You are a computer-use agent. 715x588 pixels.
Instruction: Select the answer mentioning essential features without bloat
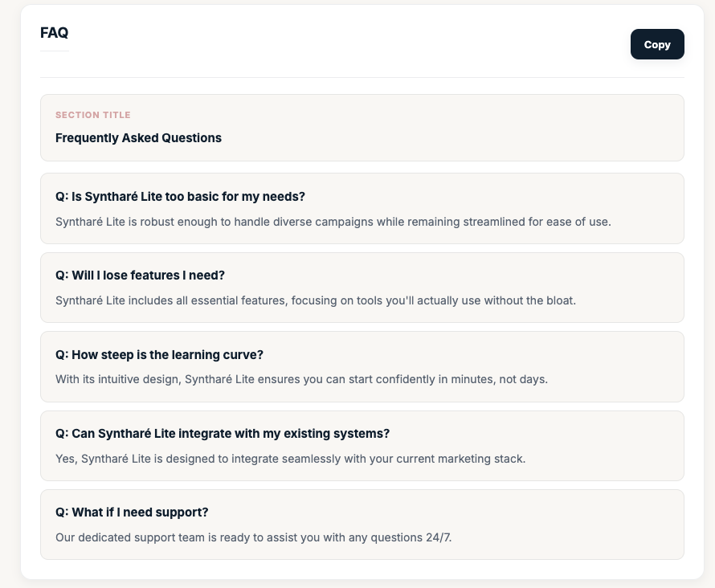point(316,300)
